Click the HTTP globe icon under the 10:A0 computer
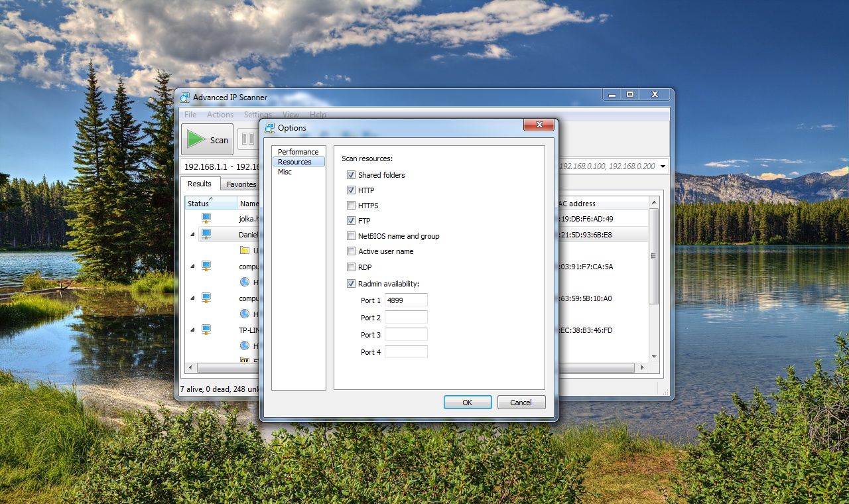This screenshot has height=504, width=849. (245, 314)
